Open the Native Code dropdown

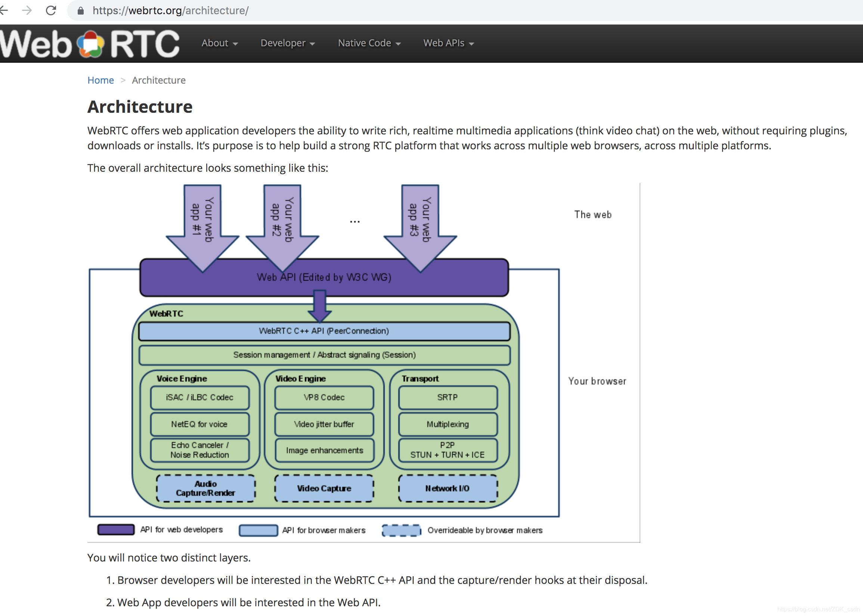(x=369, y=43)
